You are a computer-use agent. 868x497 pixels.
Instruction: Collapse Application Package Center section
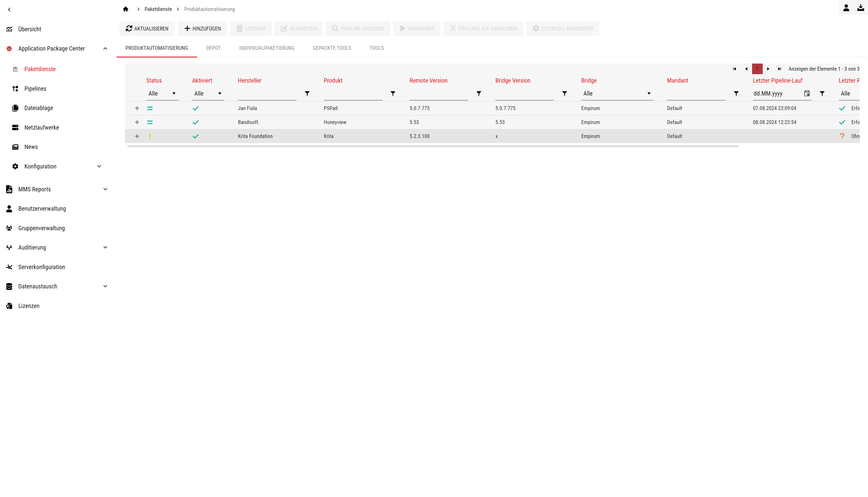coord(105,49)
